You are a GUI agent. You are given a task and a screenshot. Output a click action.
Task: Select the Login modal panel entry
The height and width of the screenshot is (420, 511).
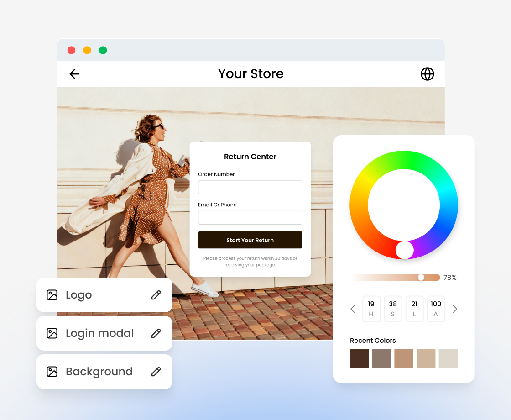pyautogui.click(x=99, y=333)
